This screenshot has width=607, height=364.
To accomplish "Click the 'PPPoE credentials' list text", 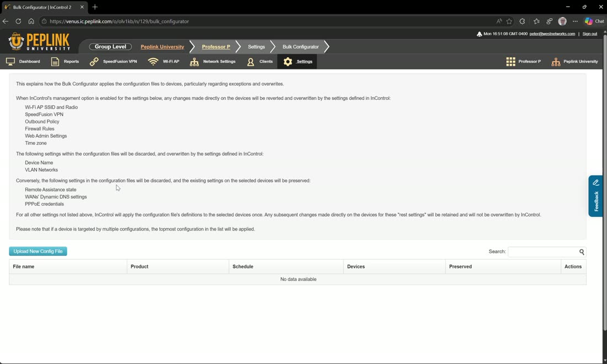I will (44, 204).
